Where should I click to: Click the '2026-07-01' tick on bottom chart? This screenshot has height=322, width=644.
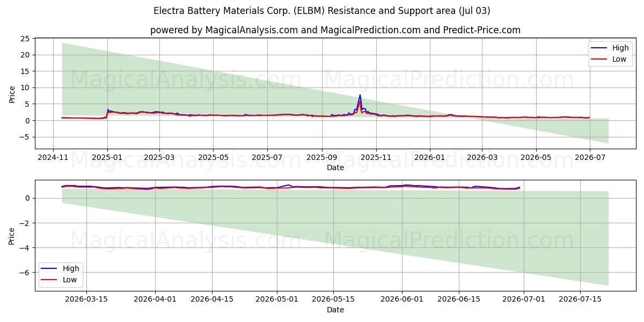(x=524, y=299)
